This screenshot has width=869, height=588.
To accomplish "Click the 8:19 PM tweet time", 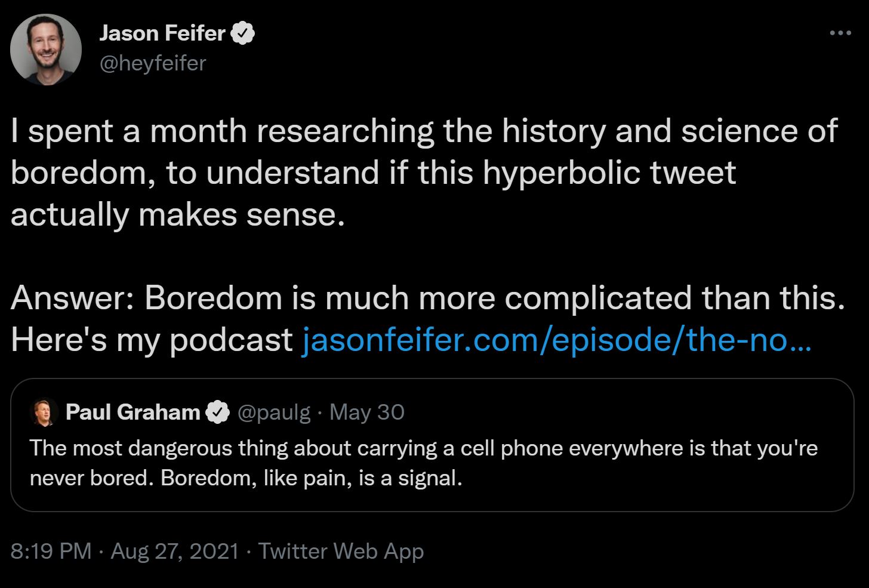I will click(51, 551).
